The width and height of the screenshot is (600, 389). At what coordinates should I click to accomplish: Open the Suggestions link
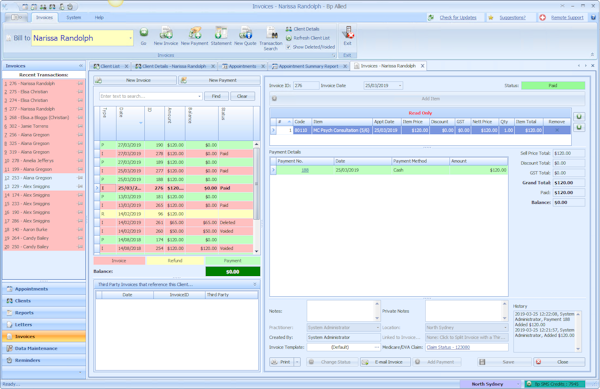[x=512, y=18]
